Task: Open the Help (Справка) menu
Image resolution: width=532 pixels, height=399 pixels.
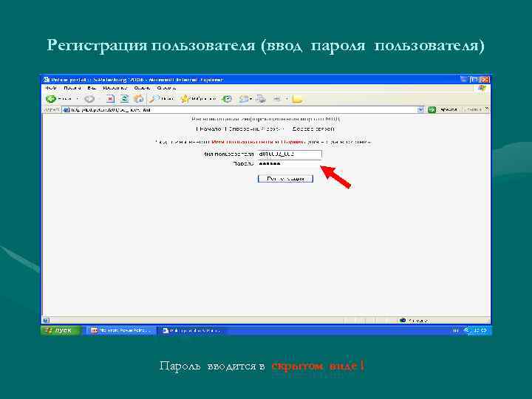Action: click(166, 88)
